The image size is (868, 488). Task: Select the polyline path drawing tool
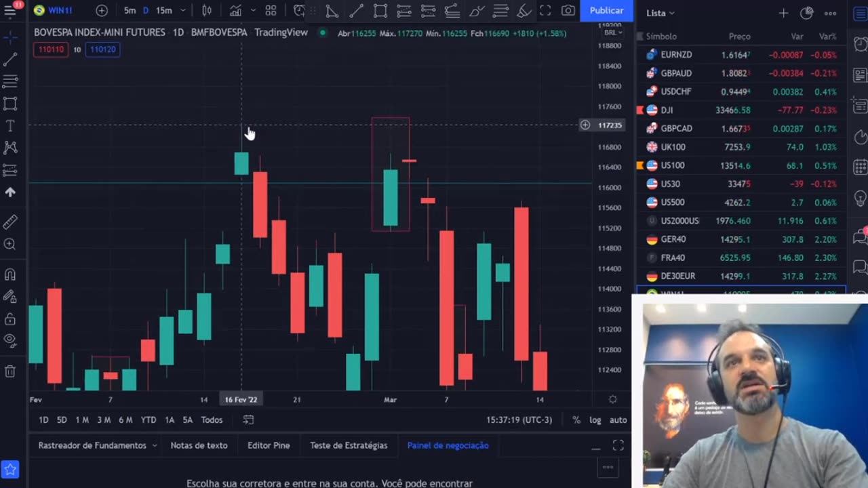(x=332, y=10)
